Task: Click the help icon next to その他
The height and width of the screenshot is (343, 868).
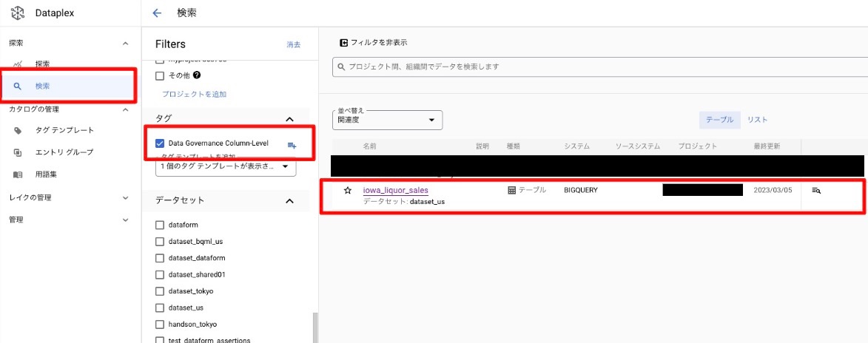Action: coord(197,75)
